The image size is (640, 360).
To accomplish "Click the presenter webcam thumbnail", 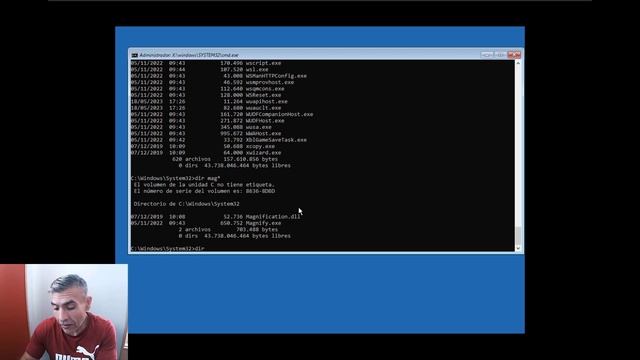I will tap(64, 312).
